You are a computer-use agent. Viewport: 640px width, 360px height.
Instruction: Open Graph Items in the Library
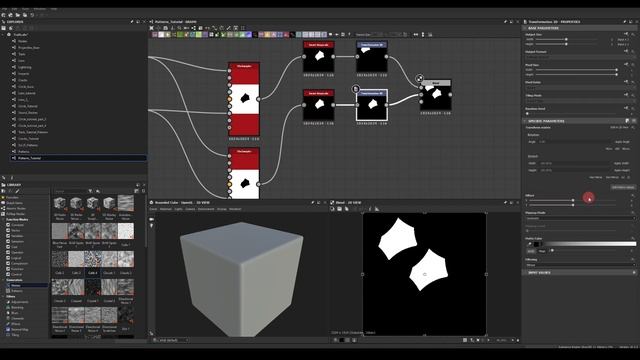tap(14, 203)
